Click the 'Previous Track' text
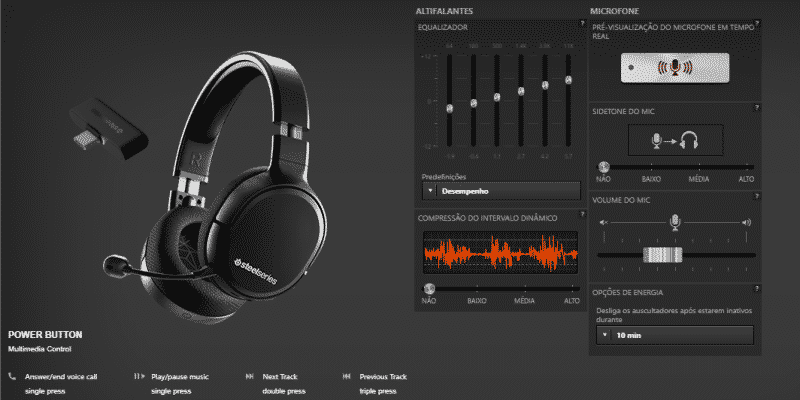The width and height of the screenshot is (800, 400). [383, 377]
